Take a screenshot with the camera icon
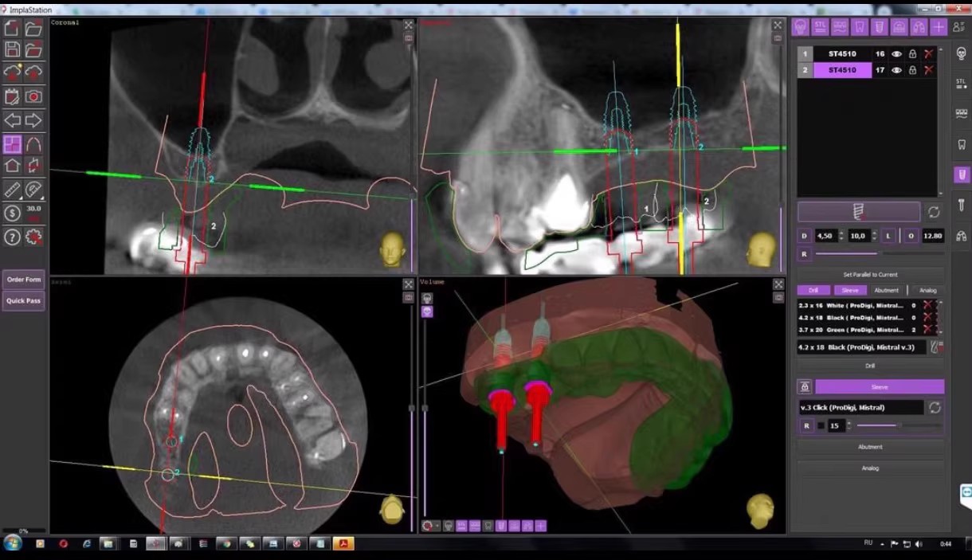 point(33,96)
